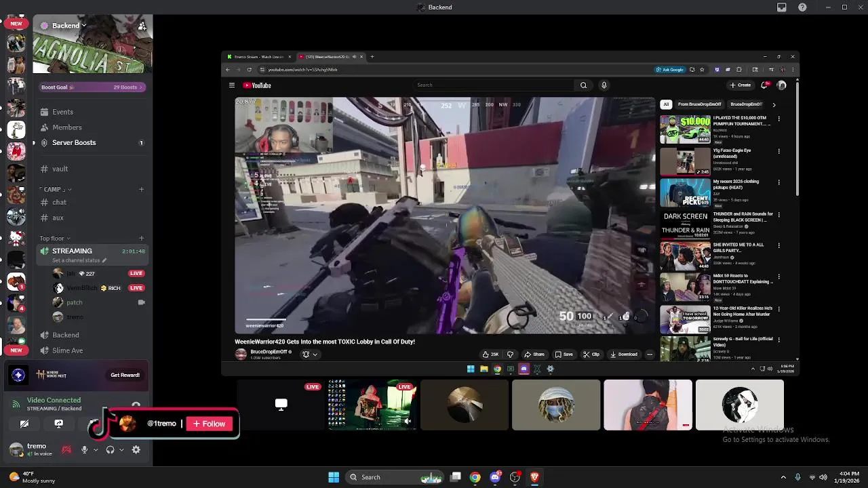Open Discord help question mark icon

[x=803, y=7]
